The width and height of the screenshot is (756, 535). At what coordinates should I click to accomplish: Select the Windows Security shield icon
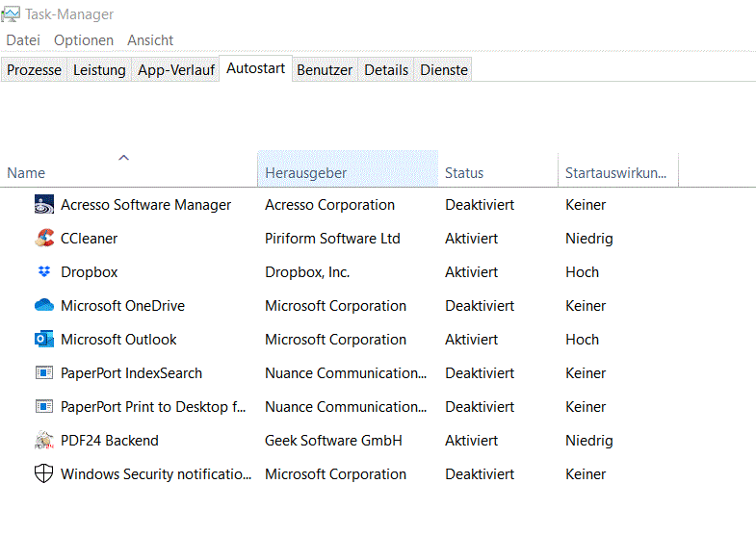tap(44, 474)
